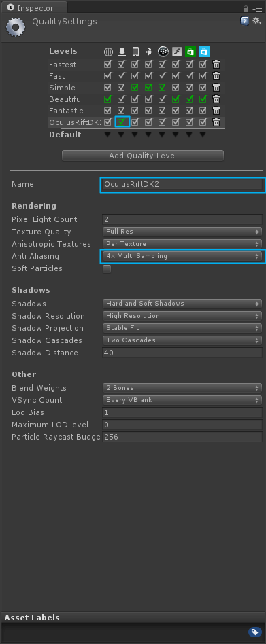Click the BlackBerry platform icon
The image size is (266, 644).
[x=163, y=52]
